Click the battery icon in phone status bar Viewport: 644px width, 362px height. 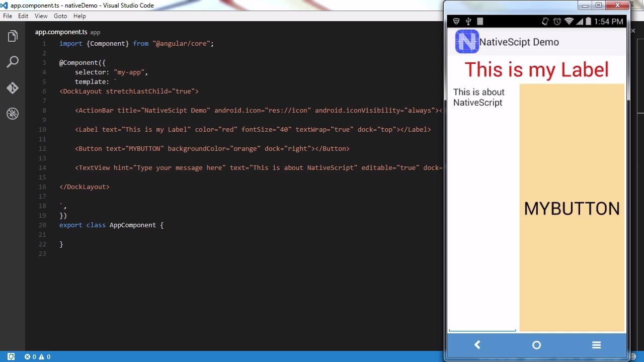click(x=588, y=22)
